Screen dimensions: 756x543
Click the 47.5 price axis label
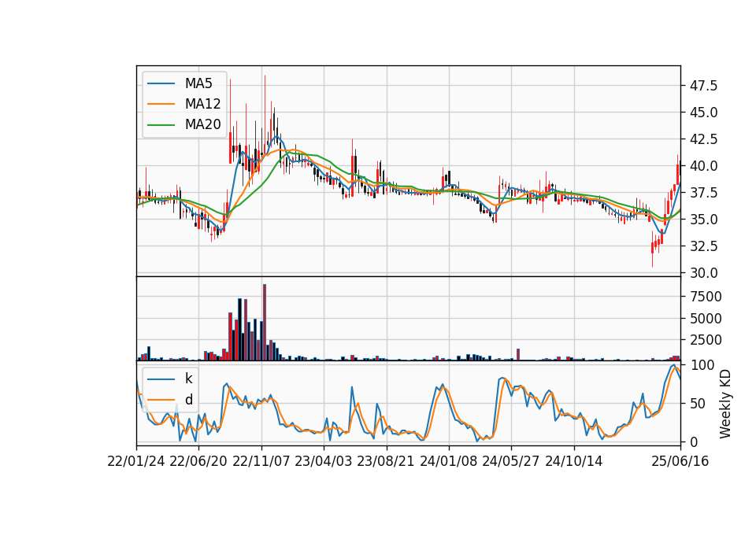[x=704, y=86]
